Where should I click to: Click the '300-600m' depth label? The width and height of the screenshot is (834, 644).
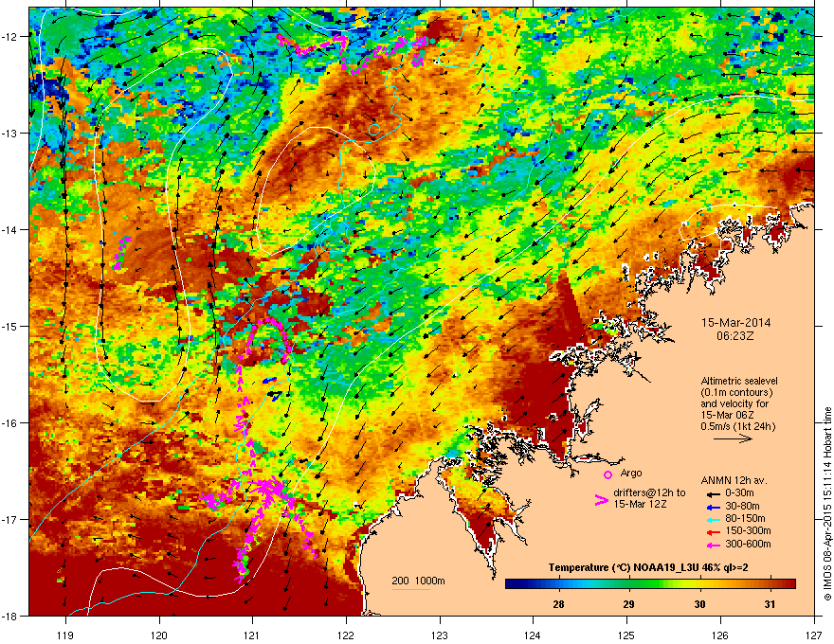(748, 544)
